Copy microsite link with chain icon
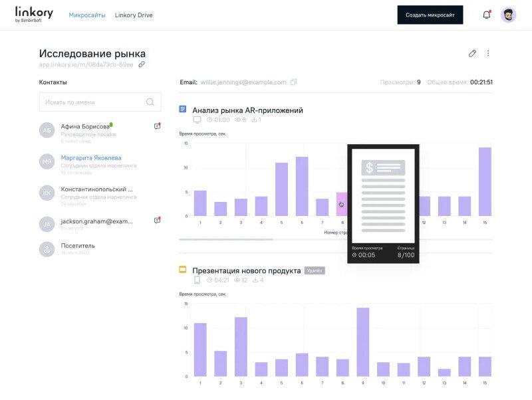 [142, 64]
